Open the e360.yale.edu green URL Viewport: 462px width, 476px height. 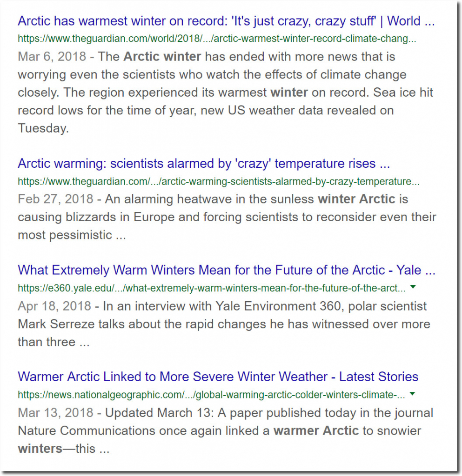click(x=212, y=288)
